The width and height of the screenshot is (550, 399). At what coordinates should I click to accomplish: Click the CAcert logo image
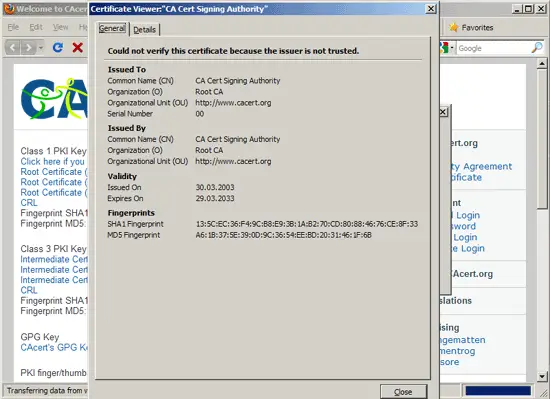54,98
